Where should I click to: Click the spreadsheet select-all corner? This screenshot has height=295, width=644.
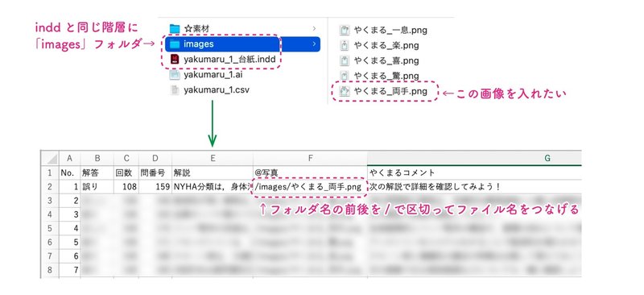coord(50,159)
